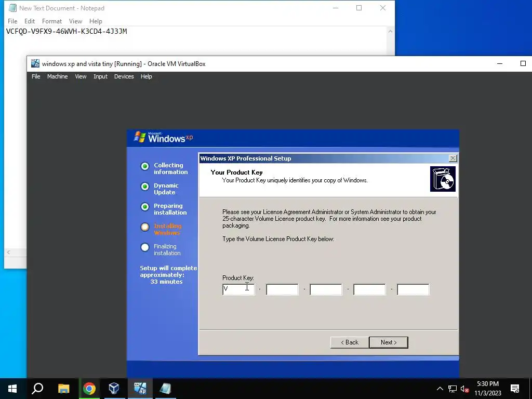The height and width of the screenshot is (399, 532).
Task: Click the Notepad title bar icon
Action: (x=12, y=8)
